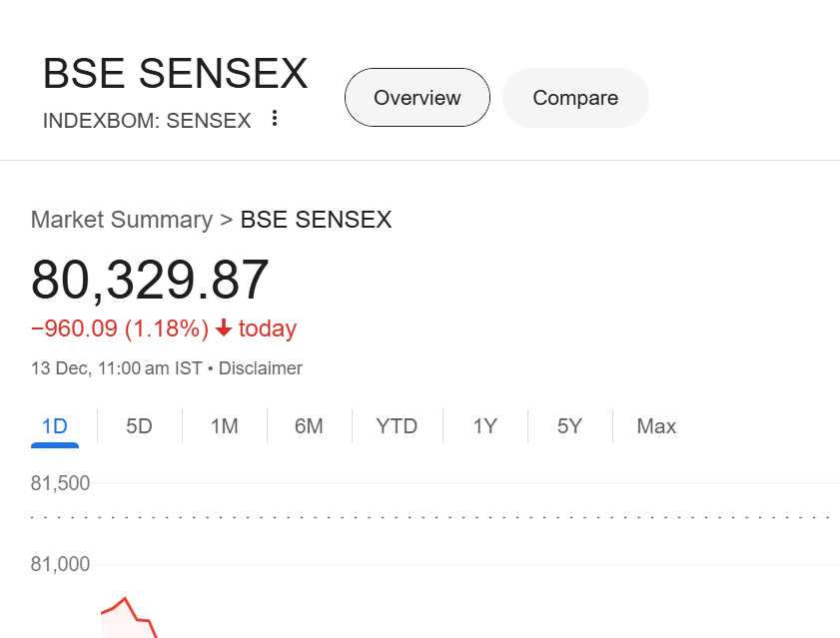Image resolution: width=840 pixels, height=638 pixels.
Task: Click the Overview button
Action: click(x=417, y=97)
